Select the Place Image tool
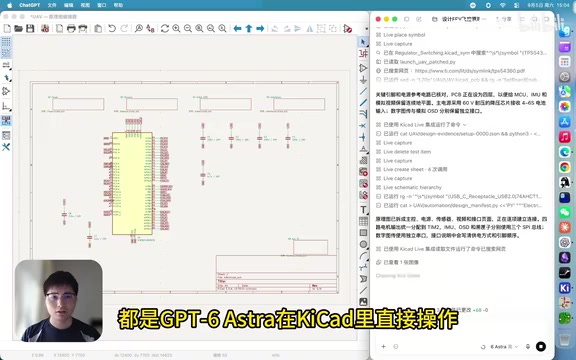 point(363,302)
